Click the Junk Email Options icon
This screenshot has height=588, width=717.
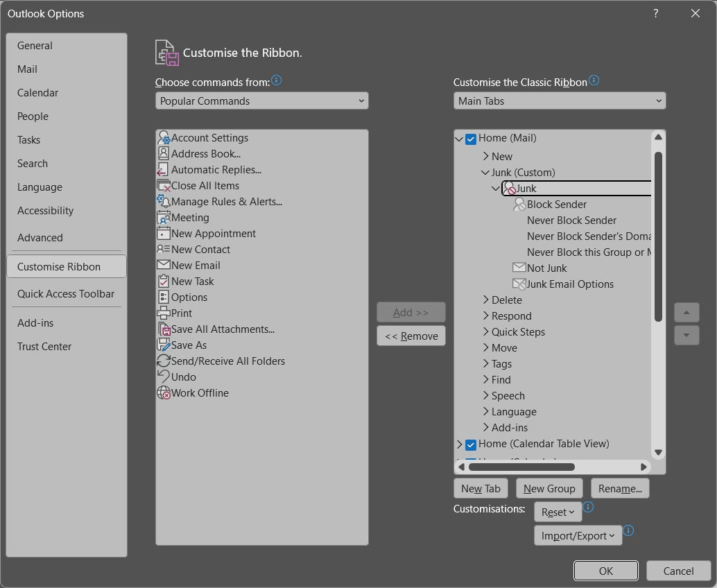point(519,284)
